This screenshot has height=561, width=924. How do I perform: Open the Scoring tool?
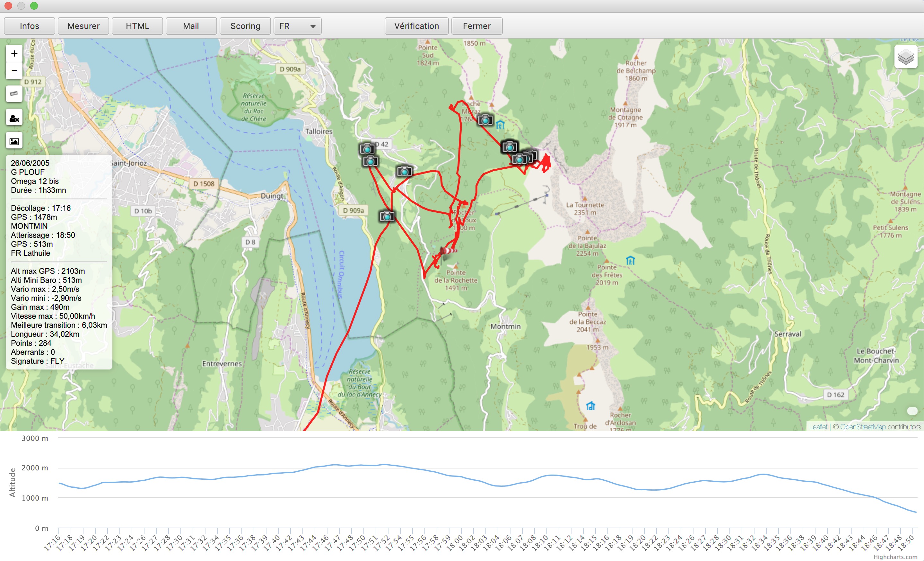pyautogui.click(x=245, y=26)
